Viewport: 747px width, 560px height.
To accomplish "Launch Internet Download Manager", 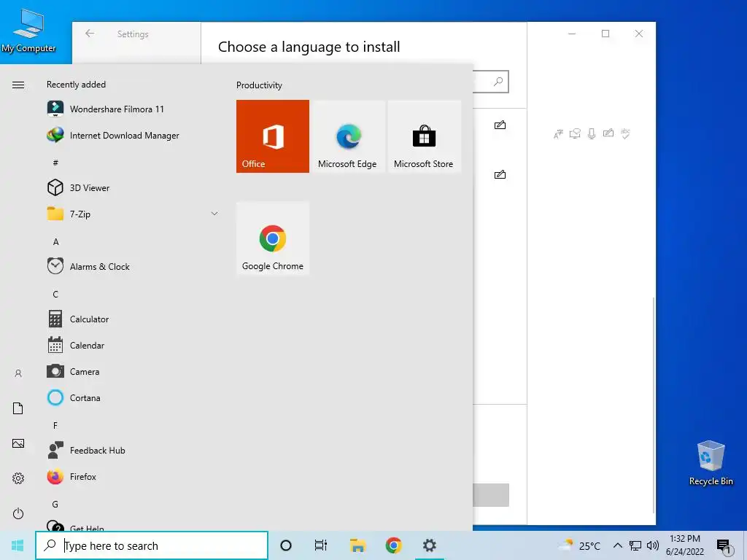I will (x=124, y=136).
